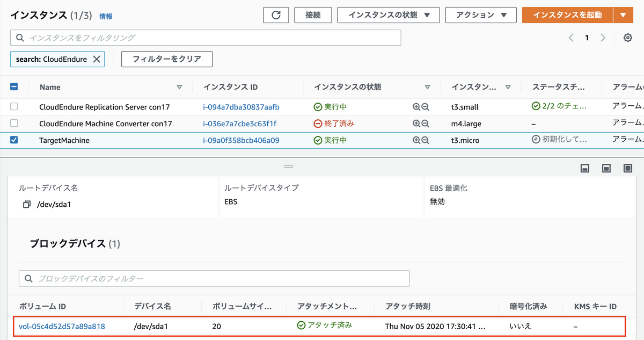Expand the launch instance split-button arrow
644x340 pixels.
(623, 15)
